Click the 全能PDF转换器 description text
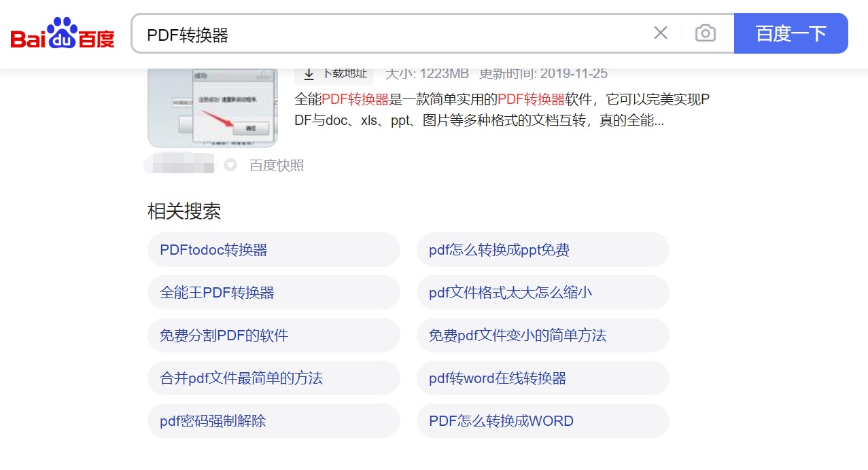The image size is (868, 470). point(502,110)
